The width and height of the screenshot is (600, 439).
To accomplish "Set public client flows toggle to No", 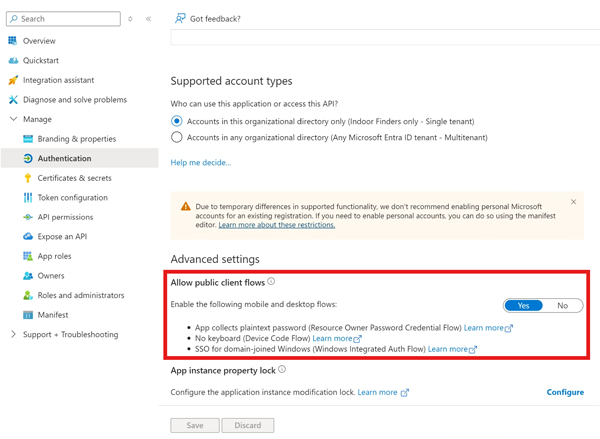I will [562, 305].
